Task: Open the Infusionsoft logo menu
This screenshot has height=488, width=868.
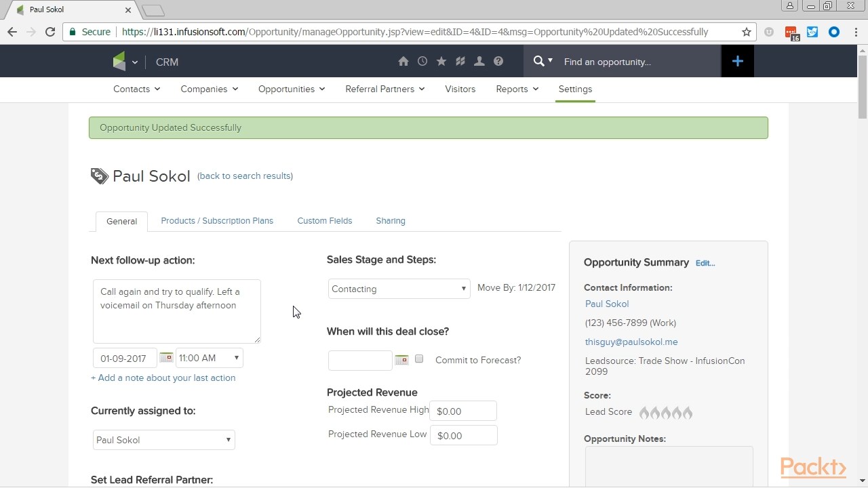Action: point(125,62)
